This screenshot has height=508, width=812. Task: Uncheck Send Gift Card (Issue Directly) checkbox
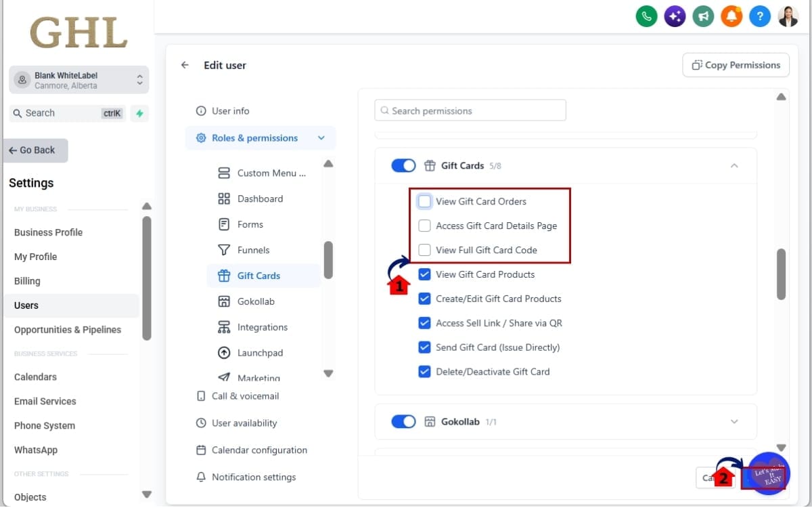(424, 347)
